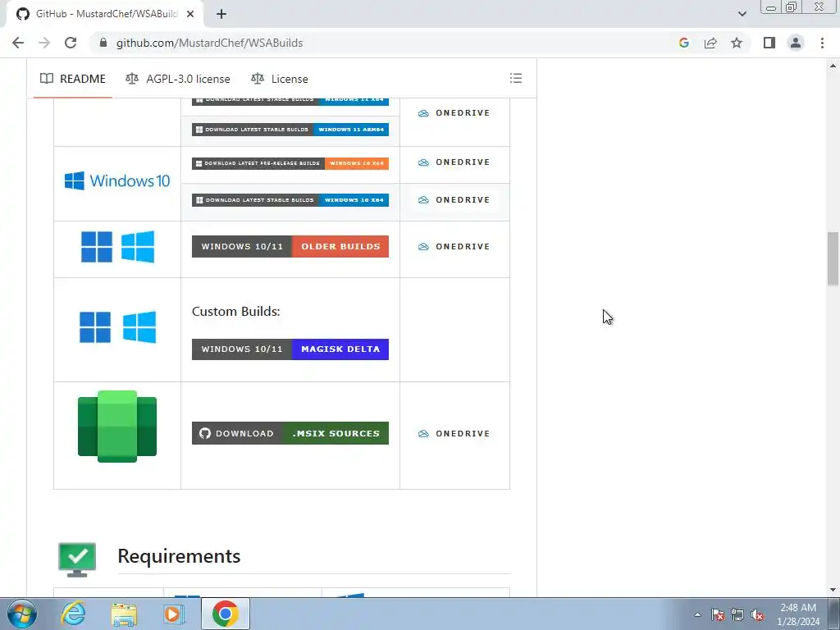Download Windows 10 x64 stable builds
Screen dimensions: 840x630
[x=290, y=200]
